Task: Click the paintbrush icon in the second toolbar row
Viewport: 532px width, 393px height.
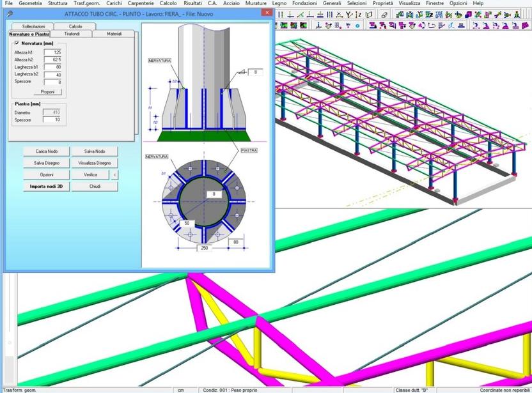Action: pyautogui.click(x=328, y=26)
